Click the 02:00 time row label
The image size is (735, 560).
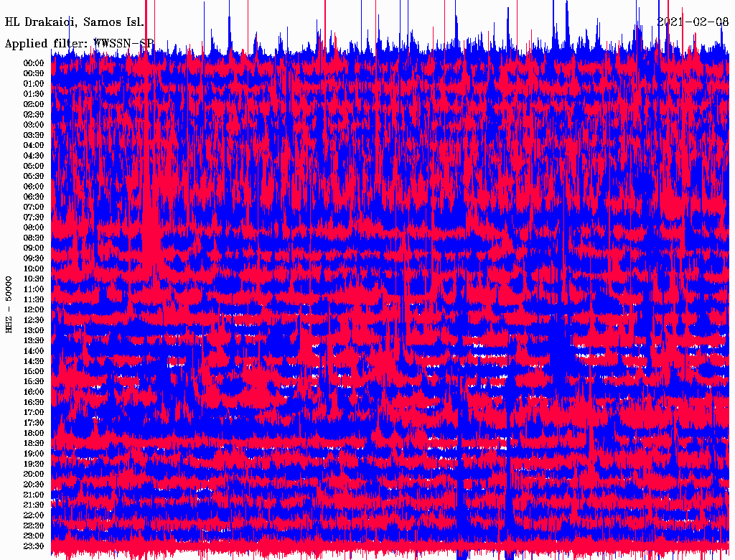(34, 104)
